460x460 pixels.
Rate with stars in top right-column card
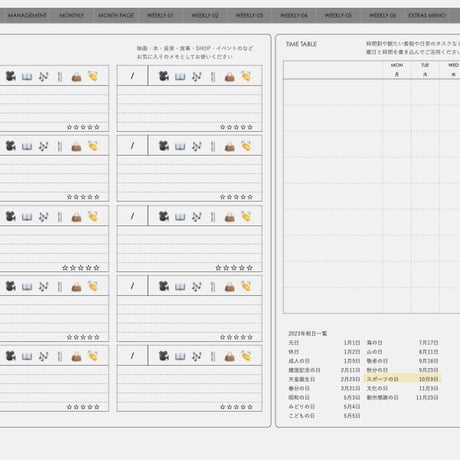(236, 127)
